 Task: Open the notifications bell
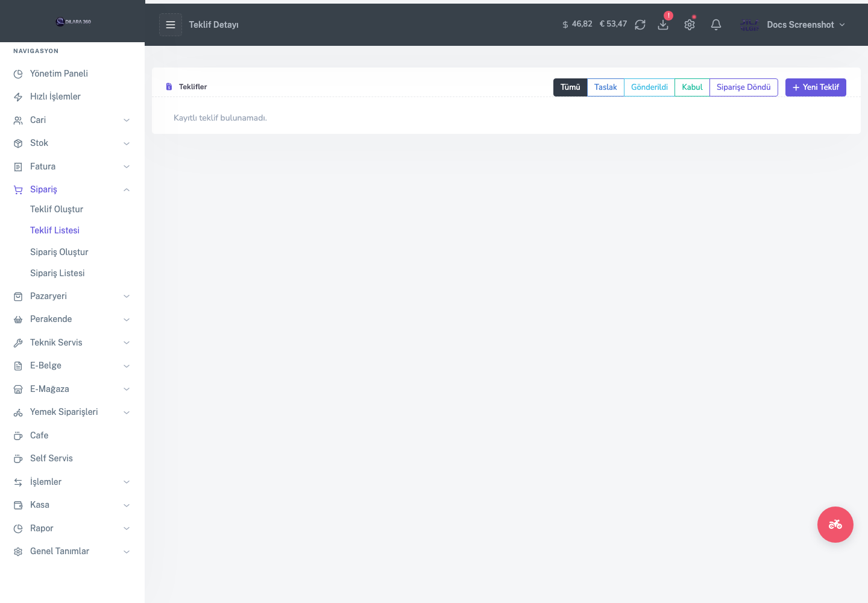(716, 25)
